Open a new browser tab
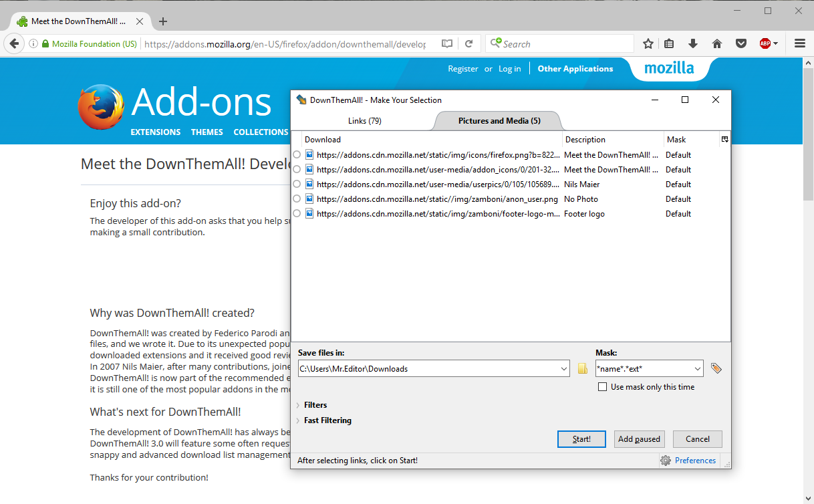Viewport: 814px width, 504px height. [x=163, y=21]
